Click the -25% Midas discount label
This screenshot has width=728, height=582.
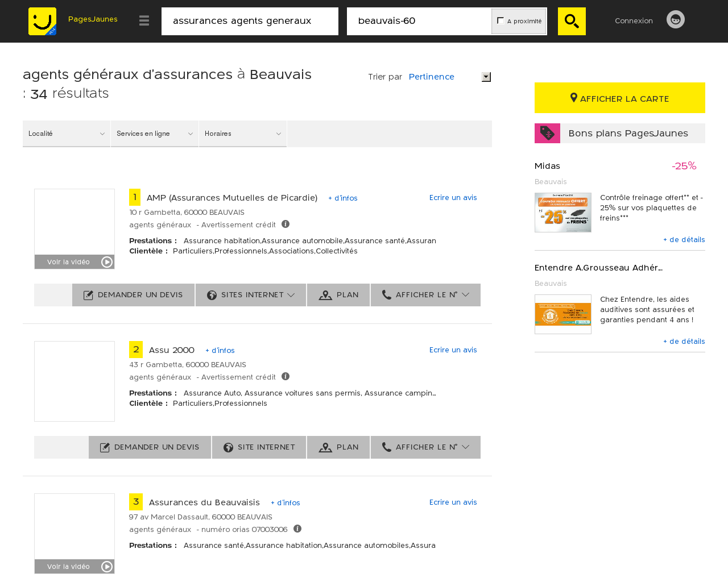684,166
